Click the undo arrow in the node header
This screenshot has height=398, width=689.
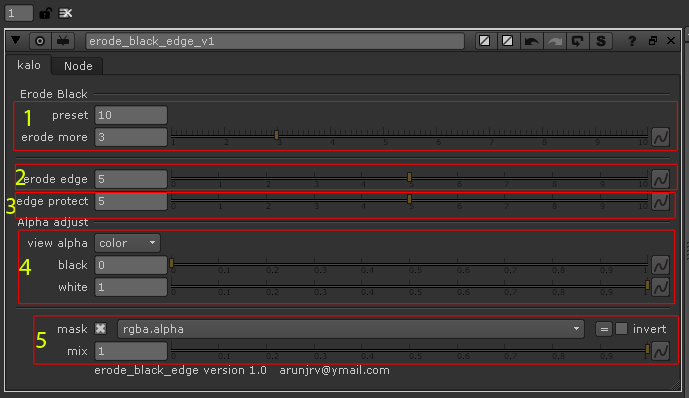[532, 41]
